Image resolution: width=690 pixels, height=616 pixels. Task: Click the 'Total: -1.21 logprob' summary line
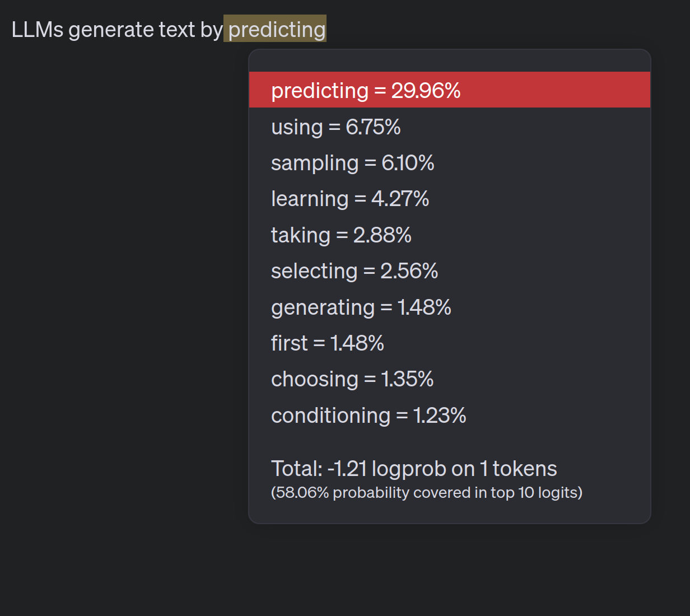tap(414, 469)
